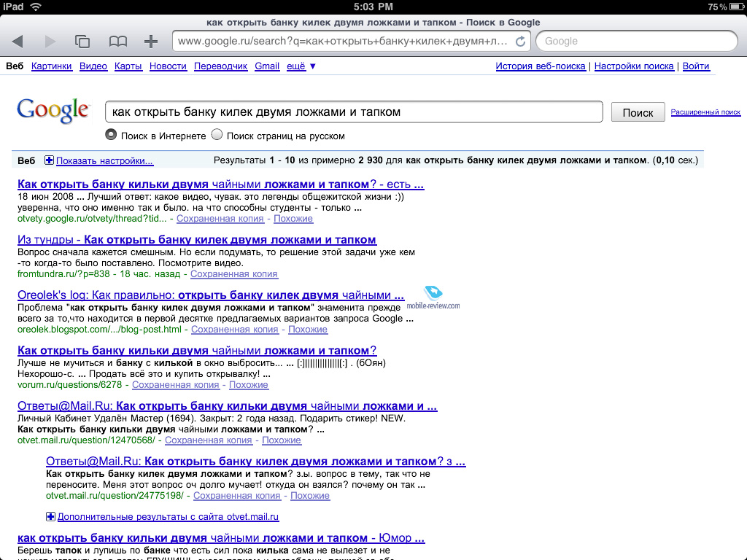This screenshot has height=560, width=747.
Task: Open the ещё dropdown arrow
Action: (x=313, y=66)
